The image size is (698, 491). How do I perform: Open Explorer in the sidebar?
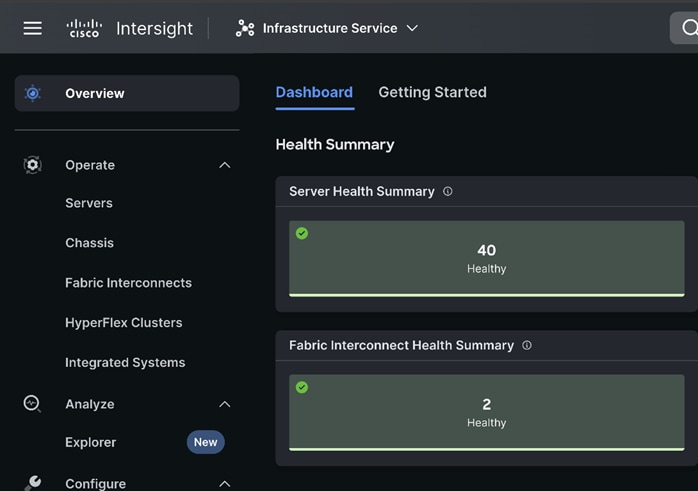(91, 442)
